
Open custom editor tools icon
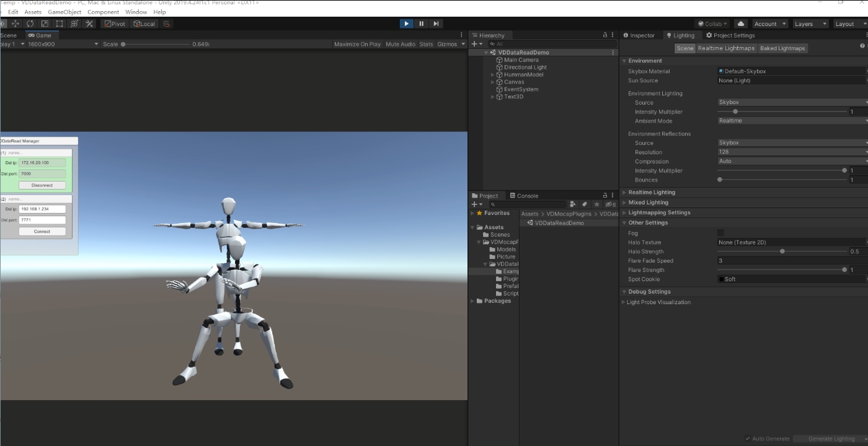click(x=89, y=24)
